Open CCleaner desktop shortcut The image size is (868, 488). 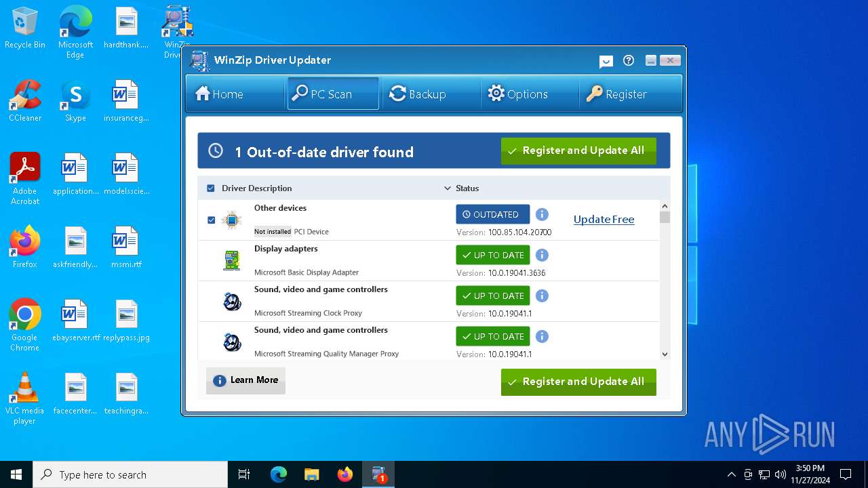click(25, 101)
